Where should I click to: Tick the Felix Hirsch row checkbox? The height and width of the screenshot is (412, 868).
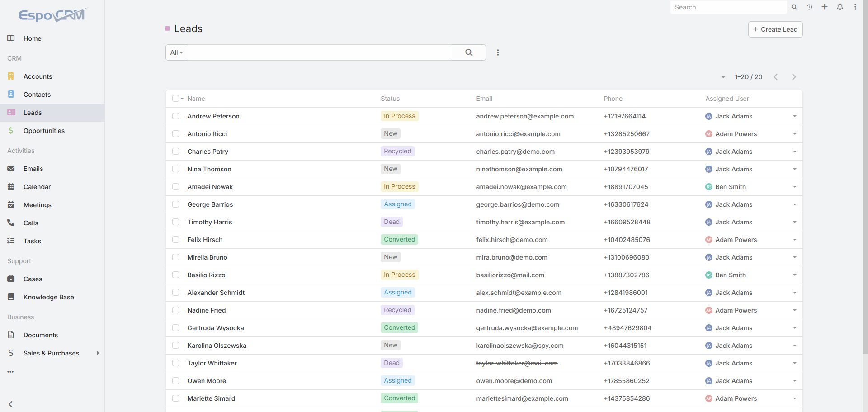(175, 240)
